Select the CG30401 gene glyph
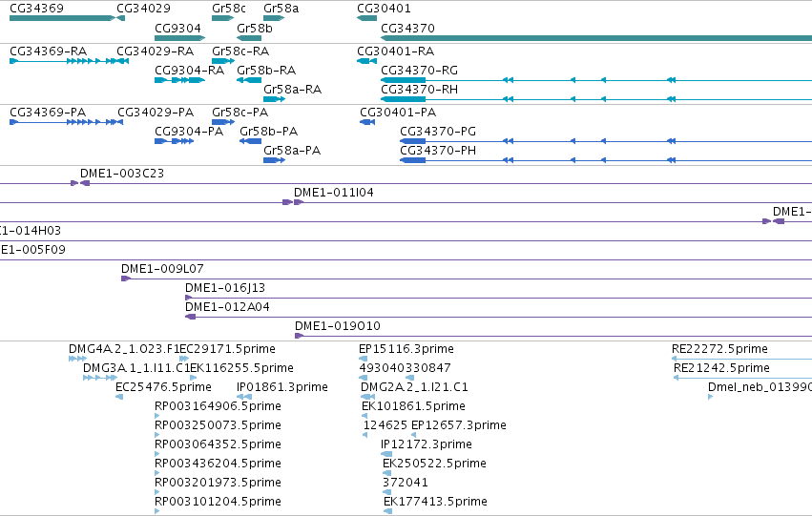 366,18
